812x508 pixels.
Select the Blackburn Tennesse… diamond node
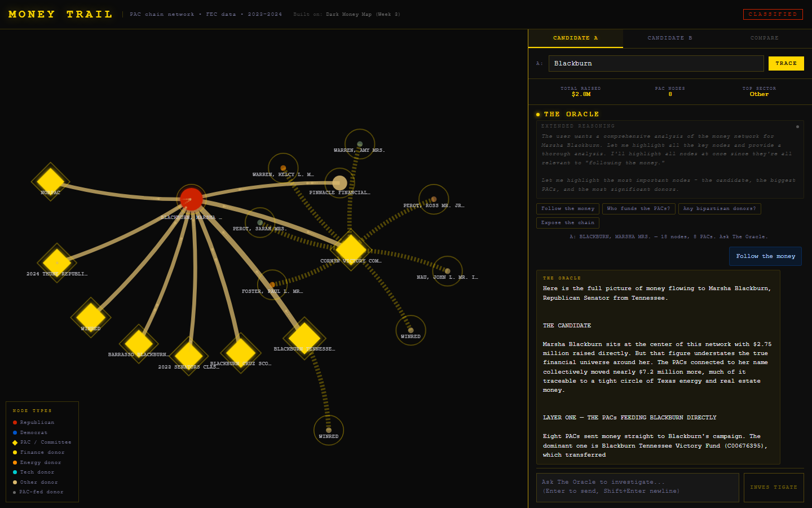click(304, 338)
